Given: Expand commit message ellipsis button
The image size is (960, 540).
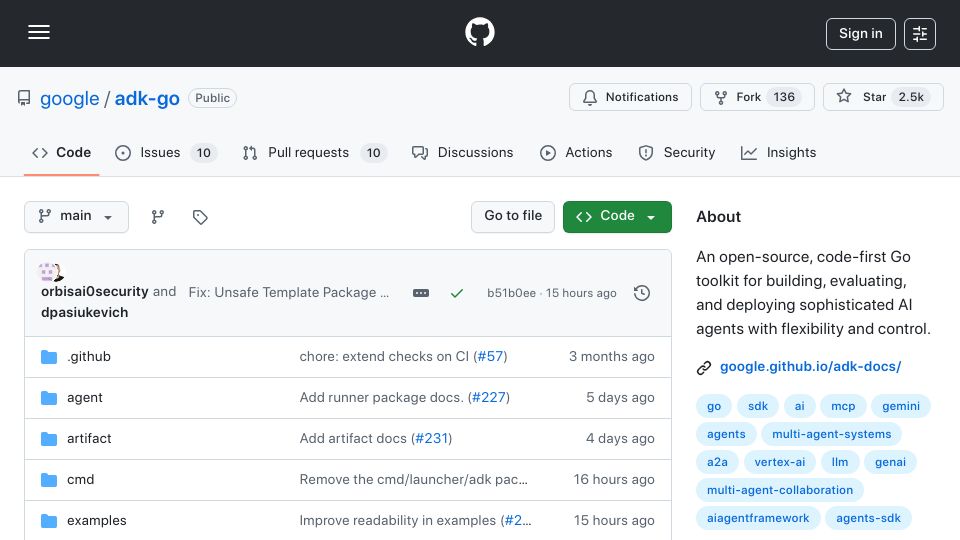Looking at the screenshot, I should [421, 293].
